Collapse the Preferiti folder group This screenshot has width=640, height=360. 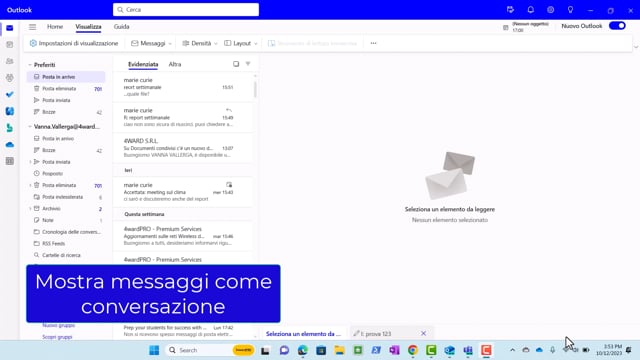pyautogui.click(x=30, y=65)
